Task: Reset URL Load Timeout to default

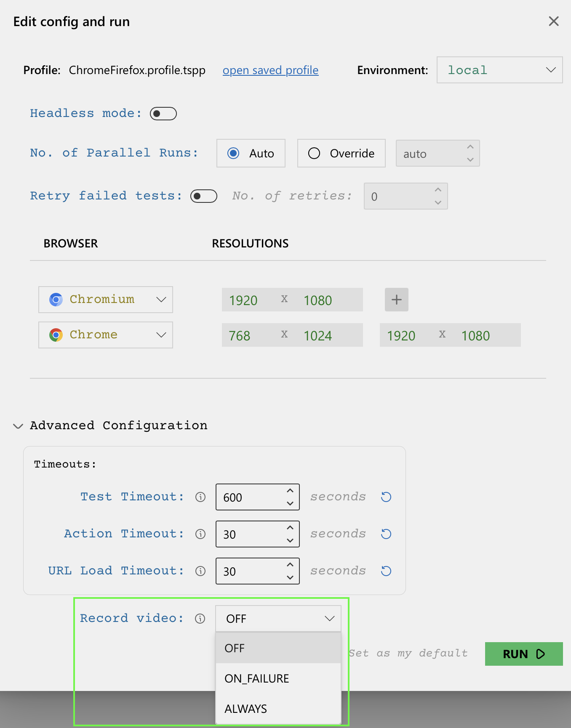Action: 386,571
